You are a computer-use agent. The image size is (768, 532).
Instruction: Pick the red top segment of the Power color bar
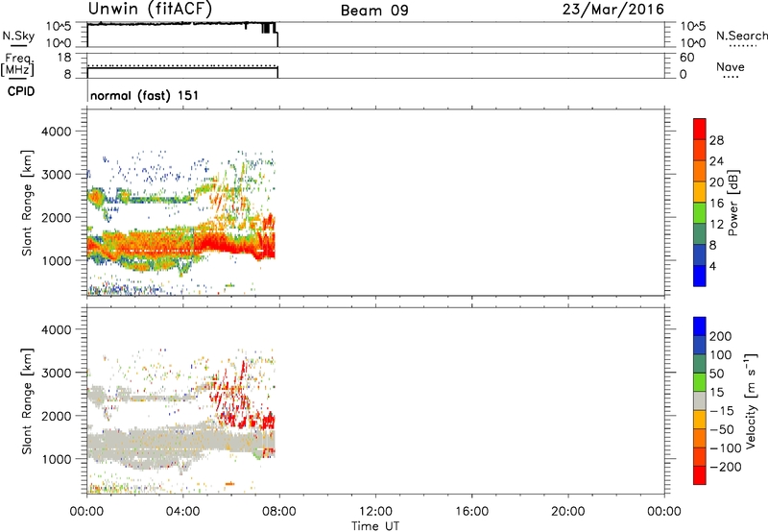700,130
